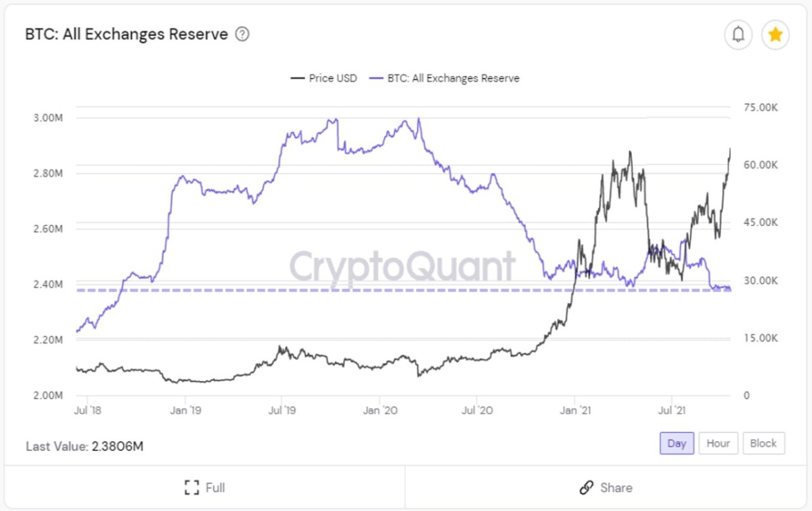
Task: Click the purple reserve legend line marker
Action: click(376, 78)
